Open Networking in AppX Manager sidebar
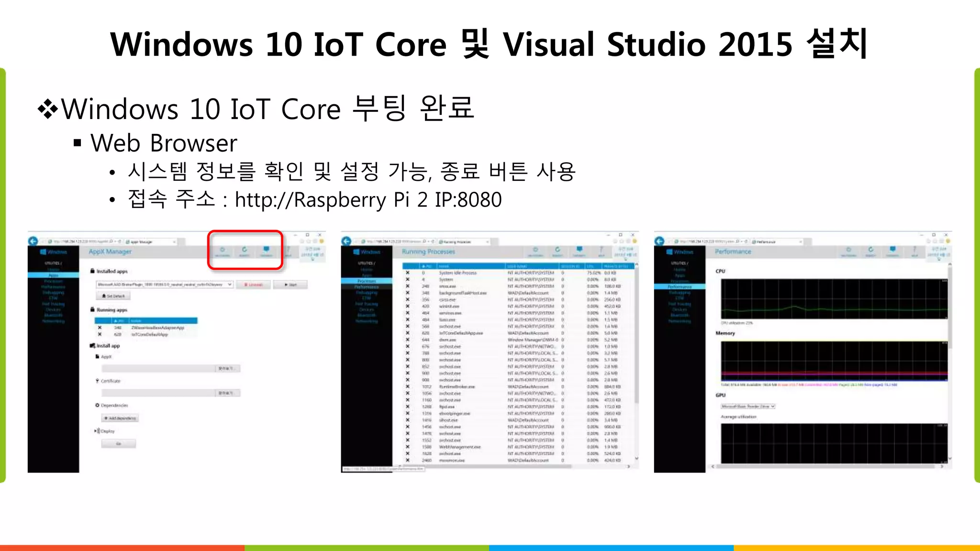Image resolution: width=980 pixels, height=551 pixels. [x=54, y=321]
